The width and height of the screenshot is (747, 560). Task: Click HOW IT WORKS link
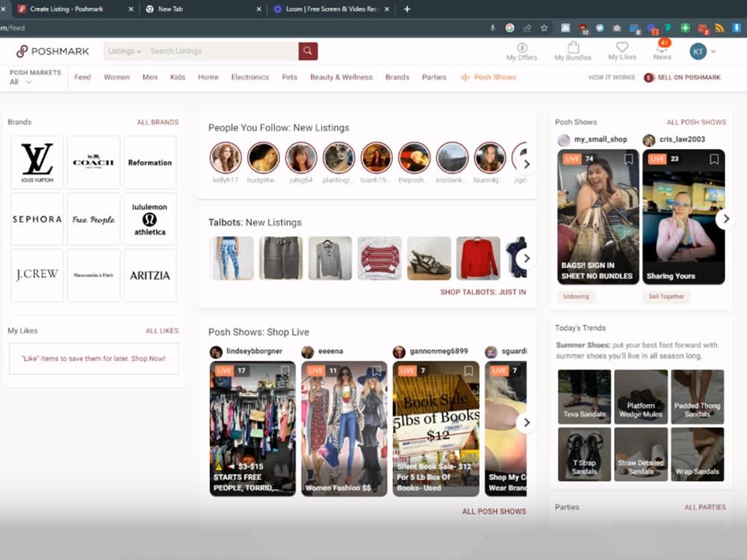point(612,77)
